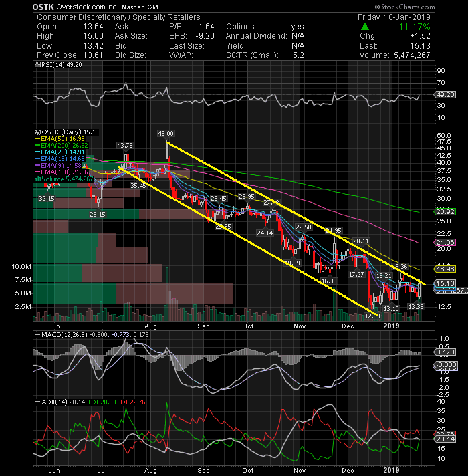Click the 32.15 price label
Viewport: 468px width, 476px height.
point(47,199)
